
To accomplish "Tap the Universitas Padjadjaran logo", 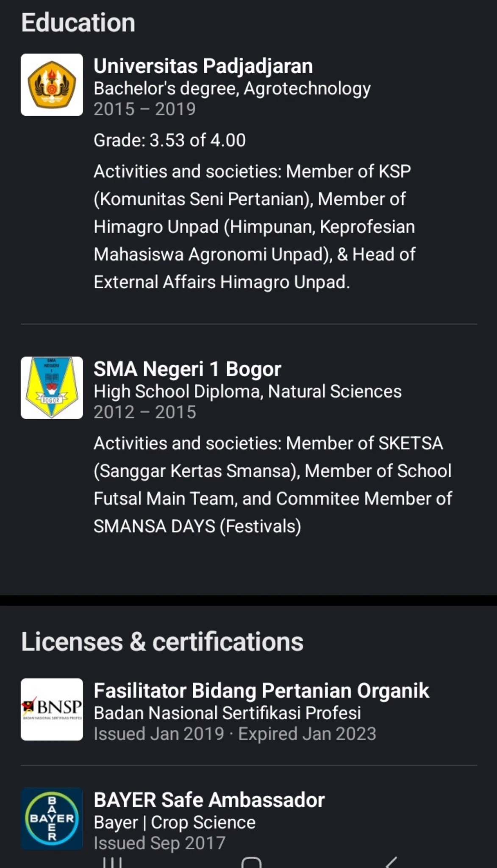I will pos(52,85).
